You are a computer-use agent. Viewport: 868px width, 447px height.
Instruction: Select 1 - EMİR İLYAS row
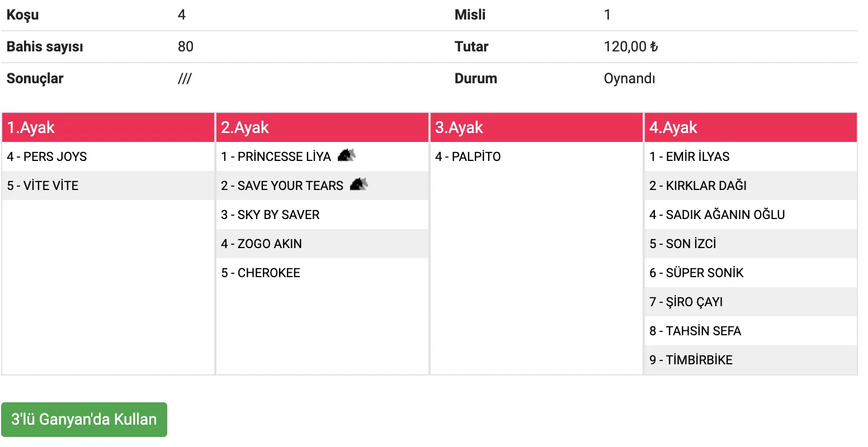coord(690,156)
